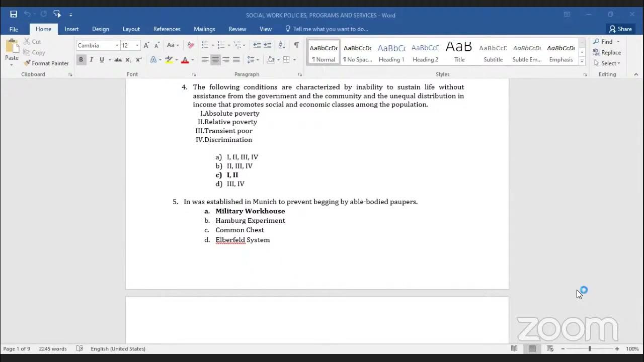Open the font name dropdown showing Cambria
This screenshot has width=644, height=362.
[x=117, y=45]
